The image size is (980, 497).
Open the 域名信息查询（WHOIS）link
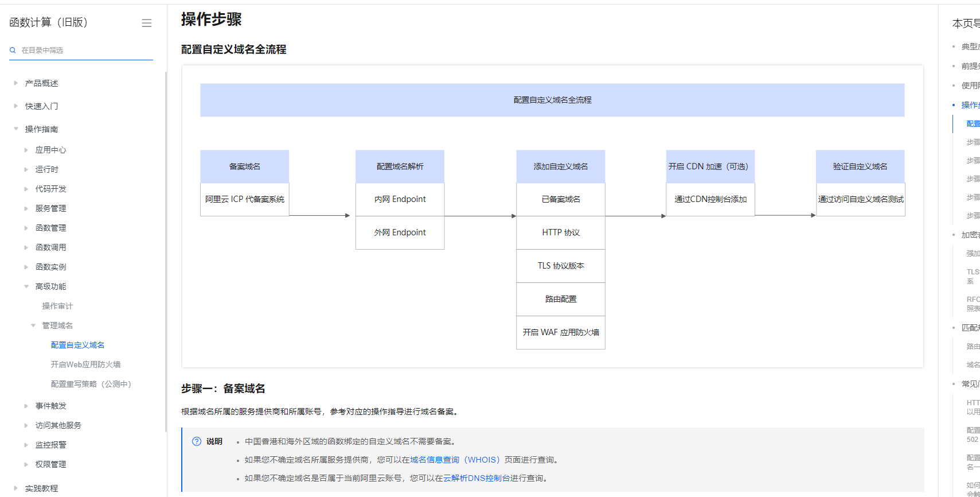click(455, 460)
